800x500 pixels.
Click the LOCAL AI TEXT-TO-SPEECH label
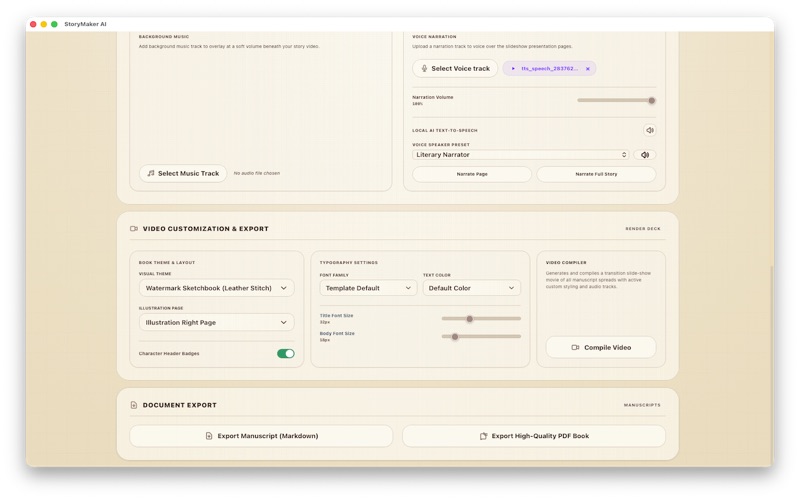point(445,131)
